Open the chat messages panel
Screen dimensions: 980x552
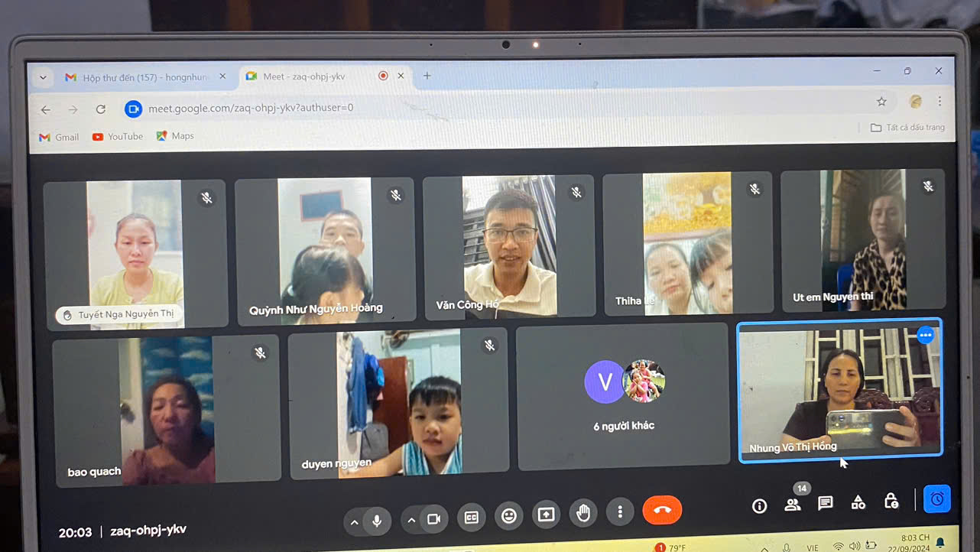pyautogui.click(x=826, y=503)
